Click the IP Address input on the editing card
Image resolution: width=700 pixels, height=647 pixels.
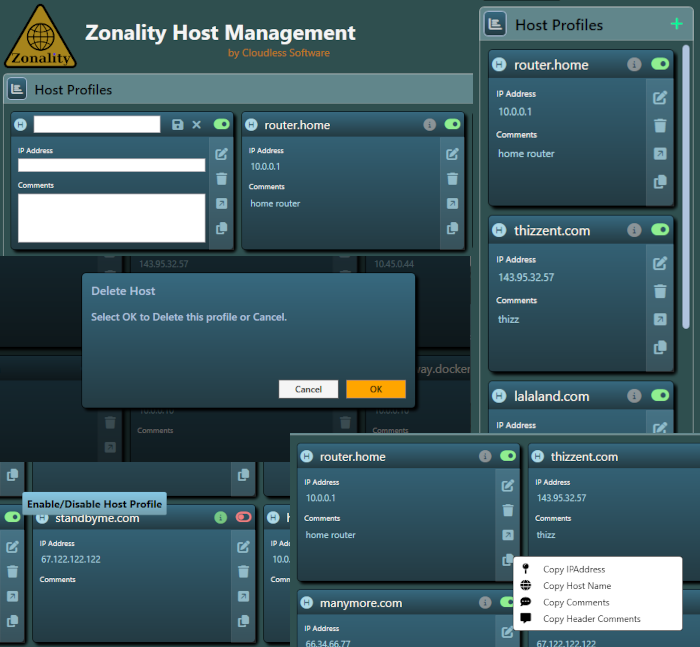click(112, 165)
